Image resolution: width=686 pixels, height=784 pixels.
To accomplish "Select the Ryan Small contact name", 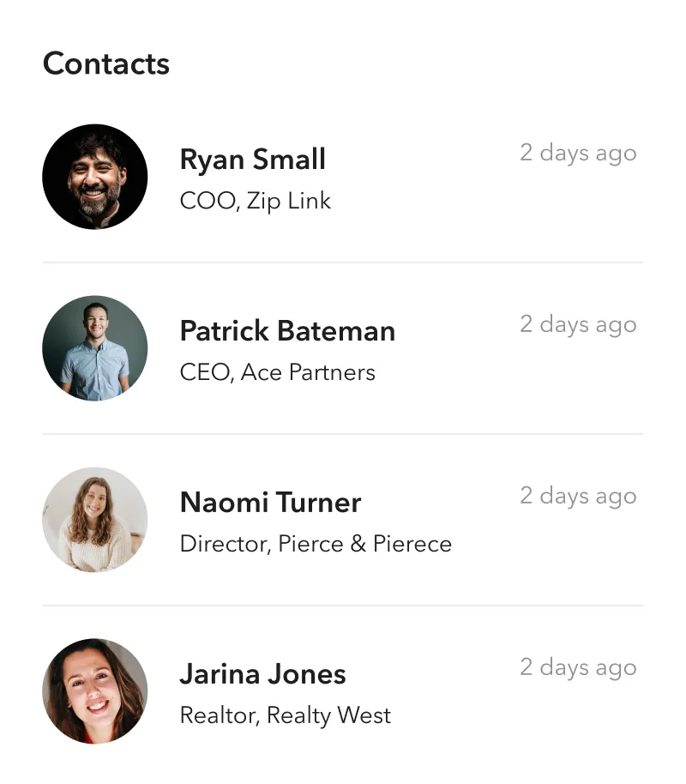I will coord(252,160).
